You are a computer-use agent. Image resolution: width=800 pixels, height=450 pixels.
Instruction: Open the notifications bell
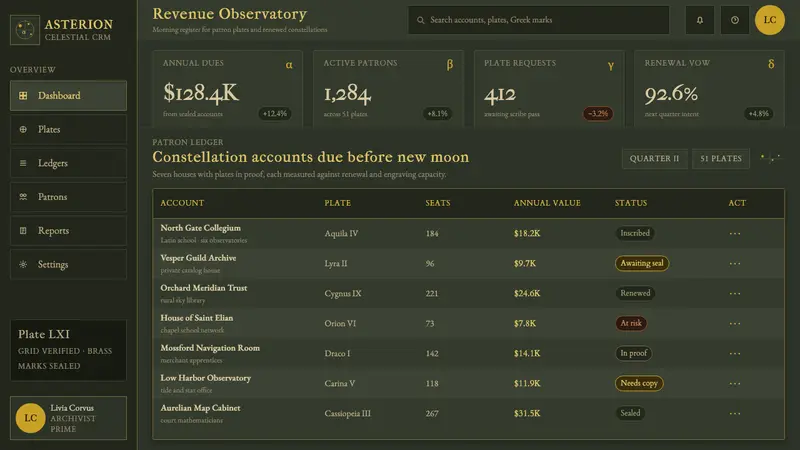699,20
